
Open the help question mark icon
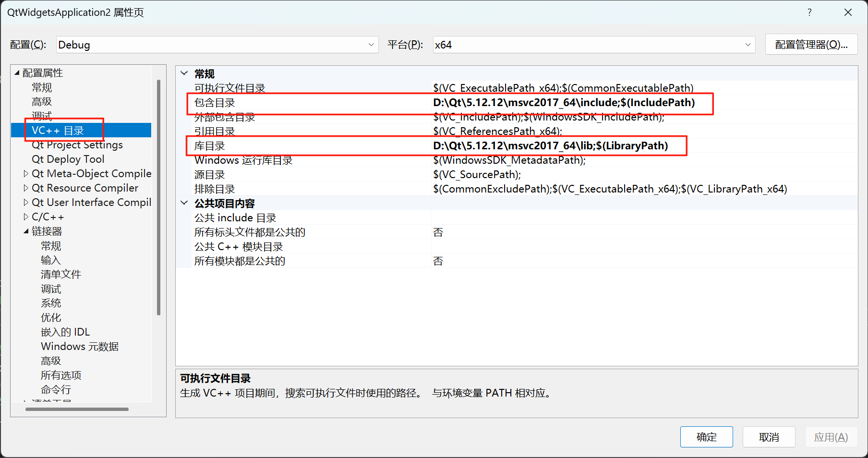[809, 12]
